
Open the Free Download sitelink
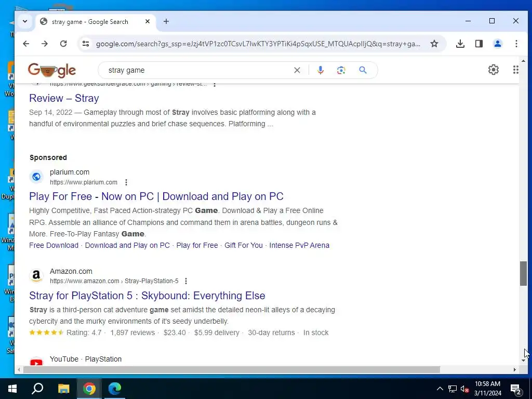(54, 245)
